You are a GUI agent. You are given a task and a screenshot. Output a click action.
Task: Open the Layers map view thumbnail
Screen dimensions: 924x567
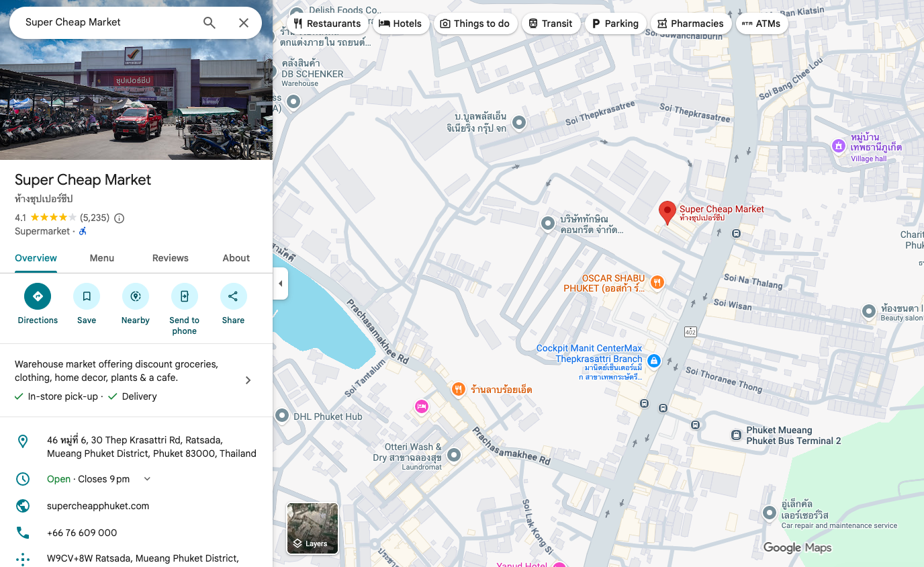point(313,528)
